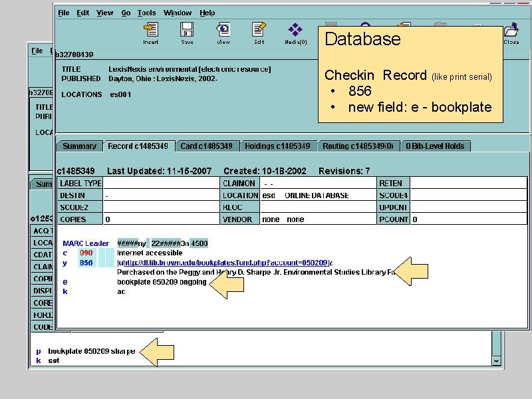Click the LABEL TYPE value field
This screenshot has width=532, height=399.
[161, 184]
